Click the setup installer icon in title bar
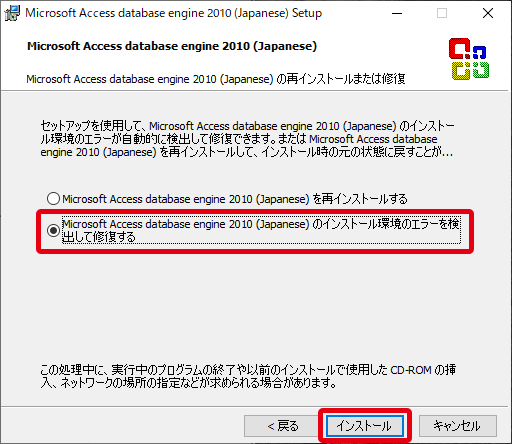Image resolution: width=512 pixels, height=444 pixels. tap(12, 13)
